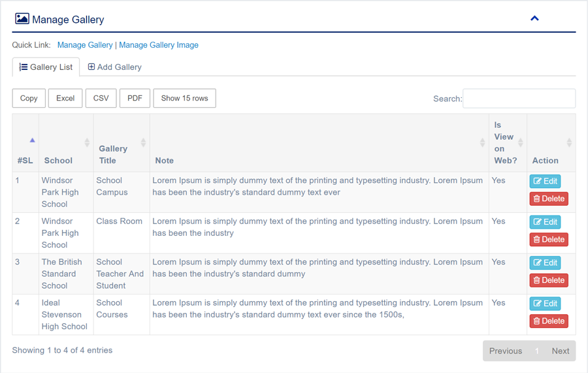
Task: Click the Copy export button
Action: pos(29,98)
